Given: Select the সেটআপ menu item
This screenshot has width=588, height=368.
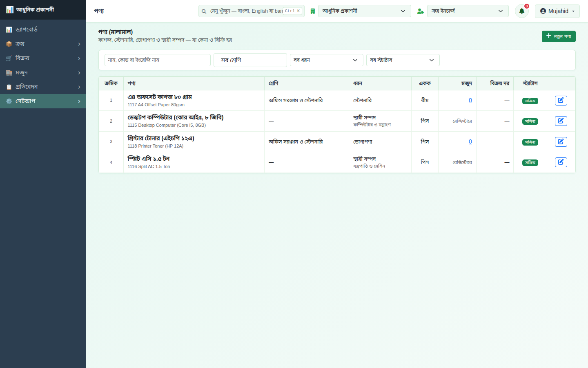Looking at the screenshot, I should tap(43, 101).
